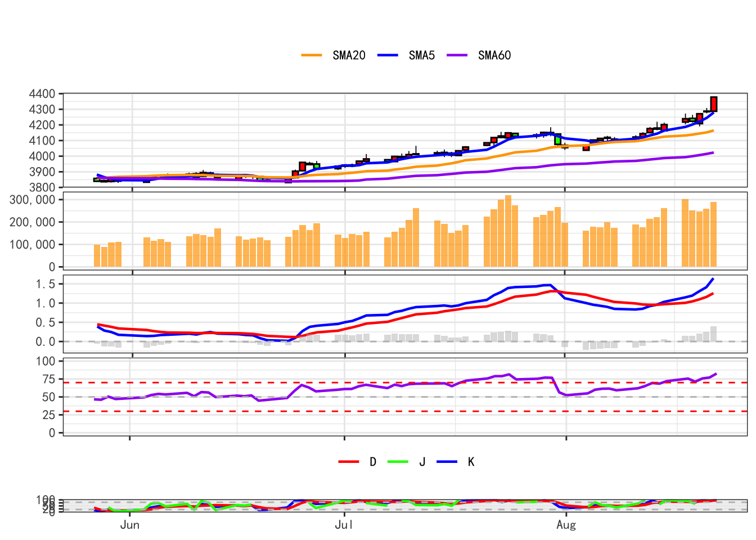Click the purple SMA60 legend line
756x540 pixels.
[x=457, y=55]
